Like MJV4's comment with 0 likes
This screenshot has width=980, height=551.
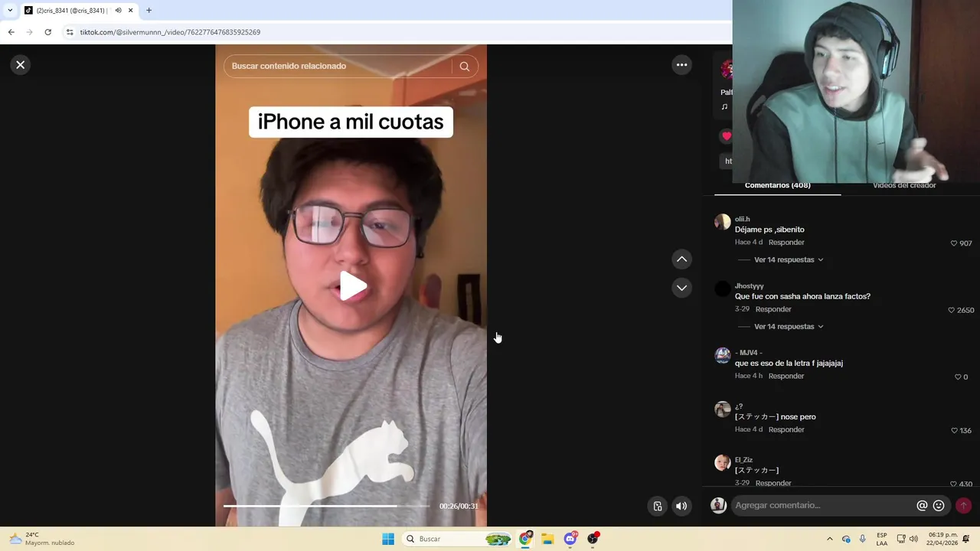pyautogui.click(x=958, y=377)
